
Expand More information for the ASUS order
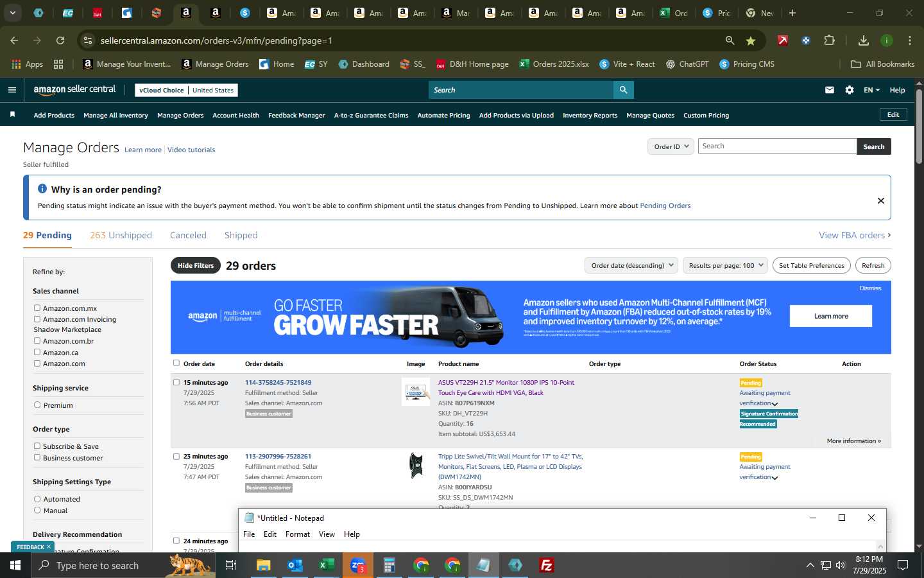coord(854,441)
